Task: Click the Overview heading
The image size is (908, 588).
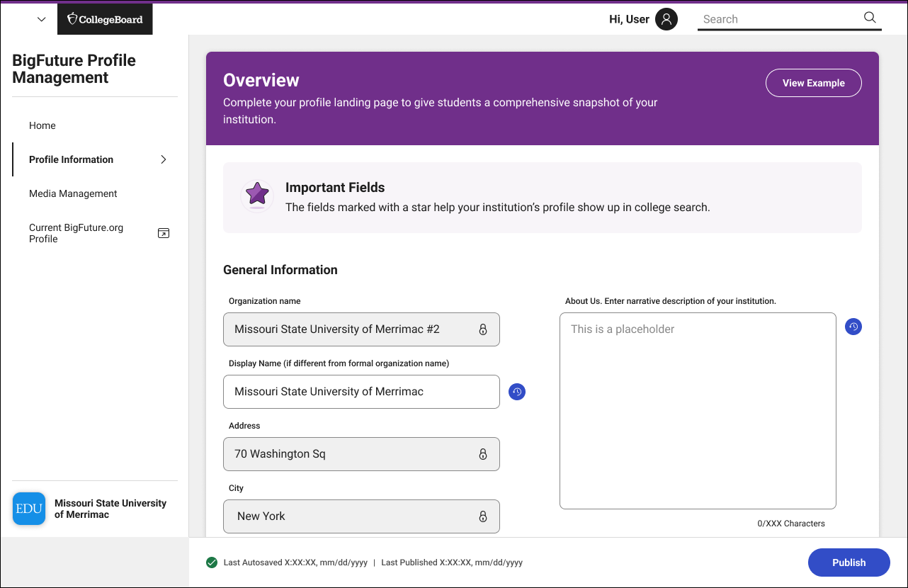Action: [261, 80]
